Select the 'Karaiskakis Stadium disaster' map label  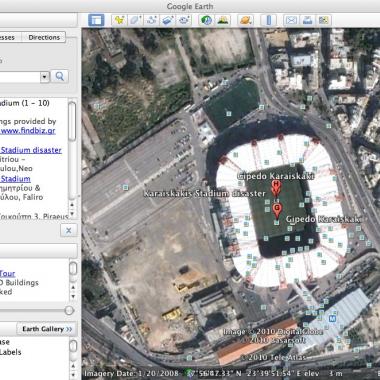click(204, 193)
